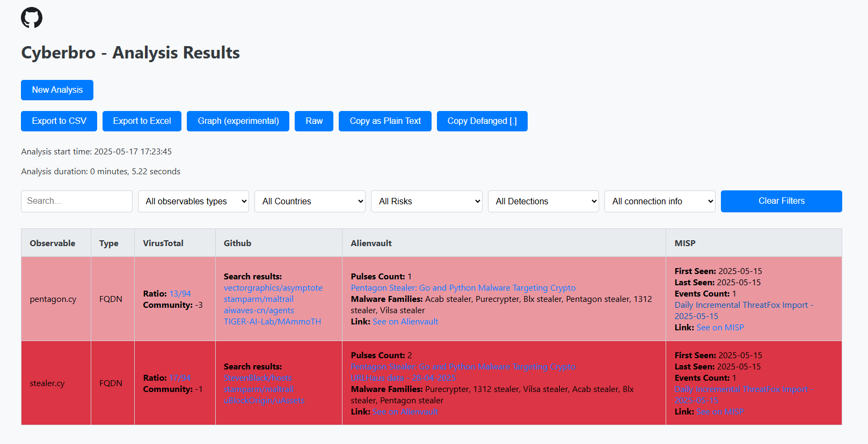The width and height of the screenshot is (868, 444).
Task: Open VirusTotal ratio 13/94 link
Action: point(180,294)
